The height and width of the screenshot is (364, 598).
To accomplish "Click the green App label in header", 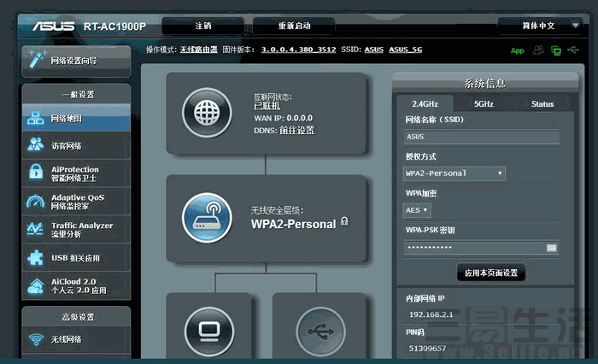I will (x=517, y=50).
